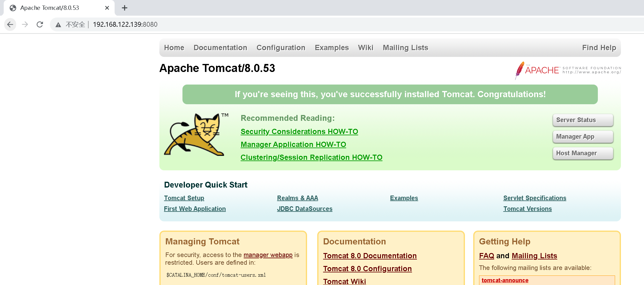
Task: Click the browser back arrow
Action: pyautogui.click(x=10, y=24)
